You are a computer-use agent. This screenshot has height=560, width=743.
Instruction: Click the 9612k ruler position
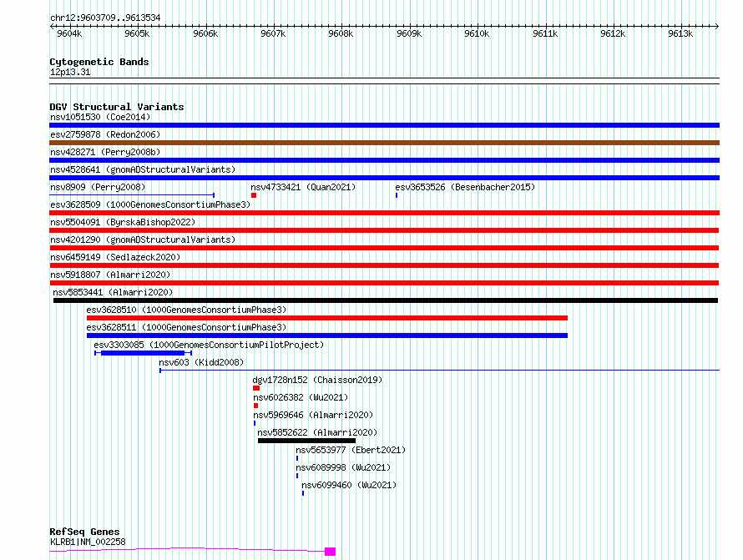coord(613,33)
